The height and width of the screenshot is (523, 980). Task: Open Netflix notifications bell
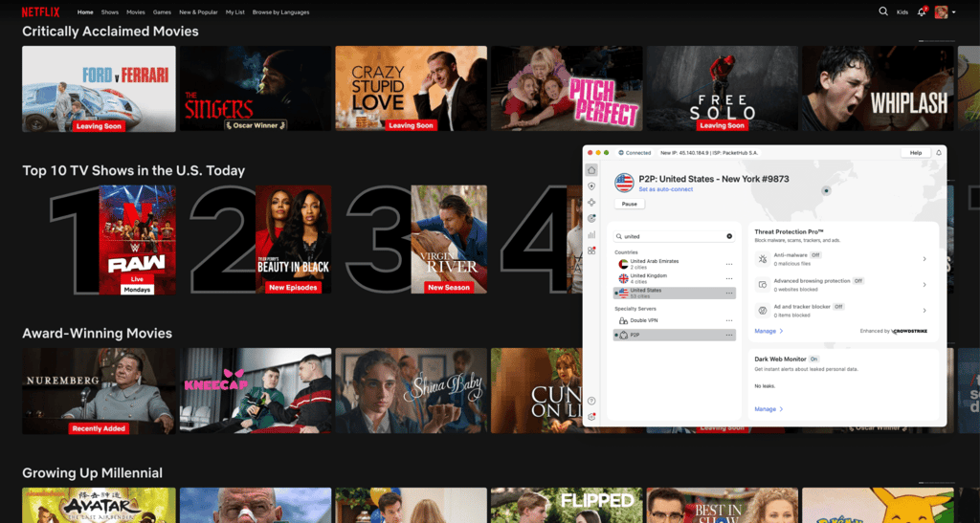pyautogui.click(x=922, y=11)
